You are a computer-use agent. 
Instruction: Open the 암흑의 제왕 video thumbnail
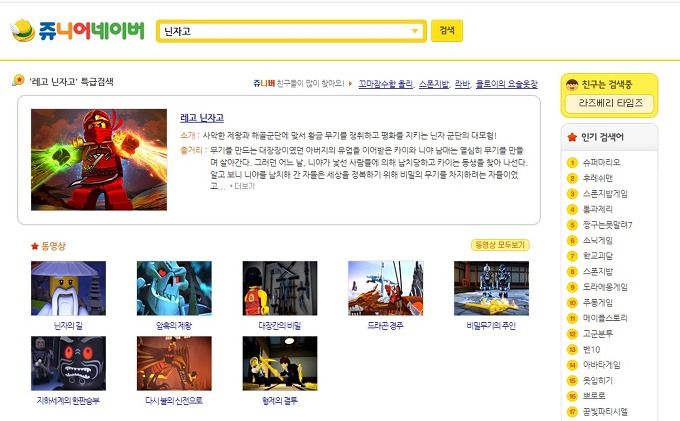point(174,288)
